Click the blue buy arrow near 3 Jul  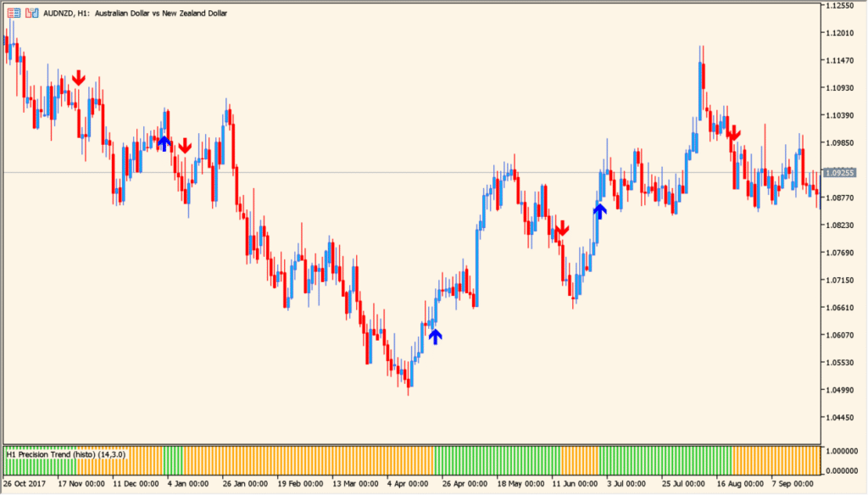[x=601, y=209]
